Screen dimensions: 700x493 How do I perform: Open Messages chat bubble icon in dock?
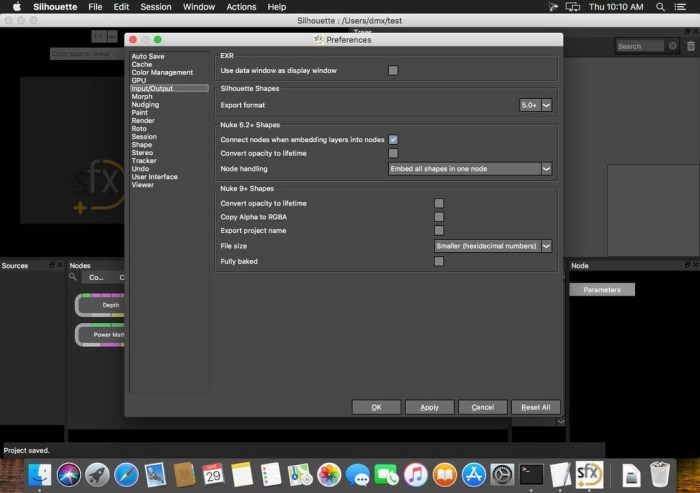point(358,475)
